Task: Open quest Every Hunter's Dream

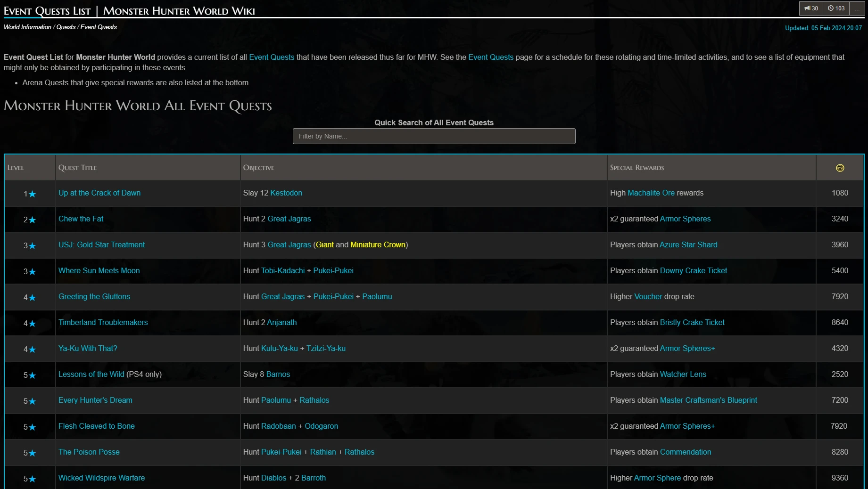Action: point(95,400)
